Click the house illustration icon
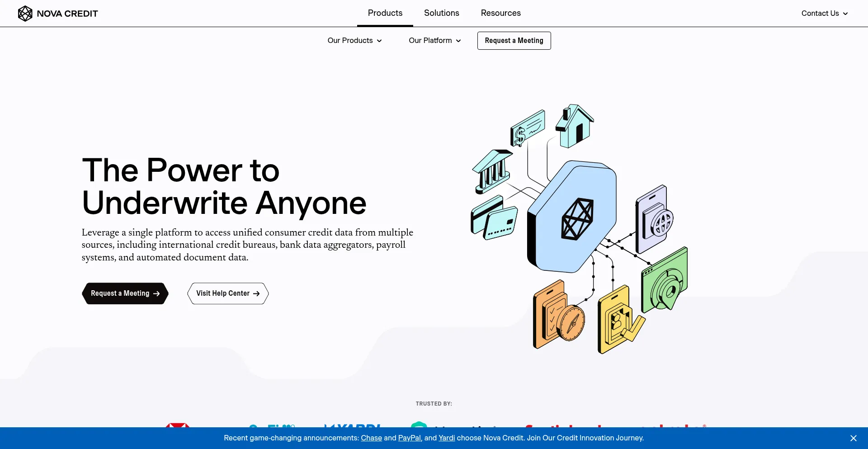This screenshot has height=449, width=868. point(574,126)
